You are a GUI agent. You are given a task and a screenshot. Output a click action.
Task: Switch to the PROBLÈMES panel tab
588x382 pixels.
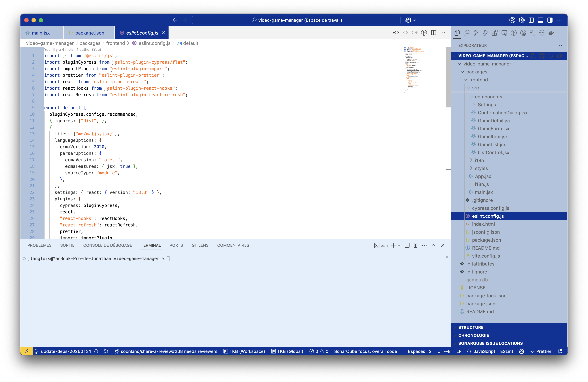39,245
